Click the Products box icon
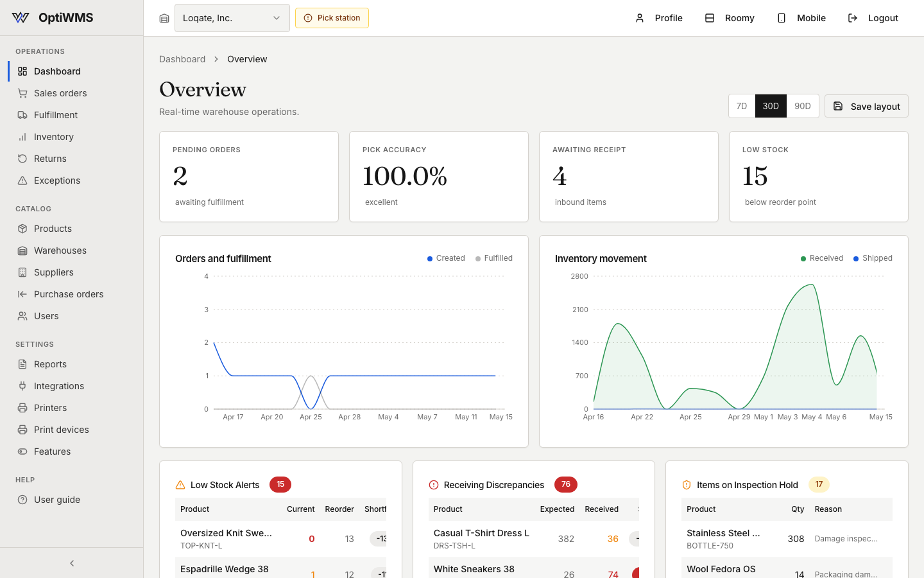This screenshot has height=578, width=924. click(22, 229)
